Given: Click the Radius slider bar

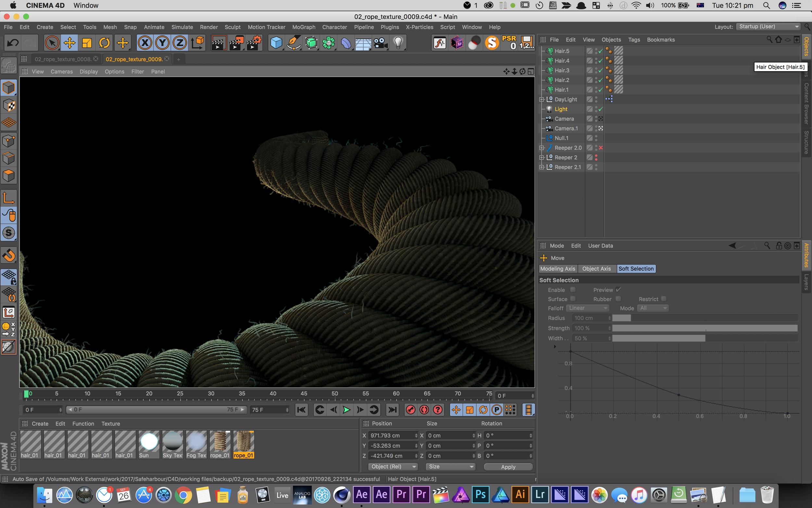Looking at the screenshot, I should 704,318.
